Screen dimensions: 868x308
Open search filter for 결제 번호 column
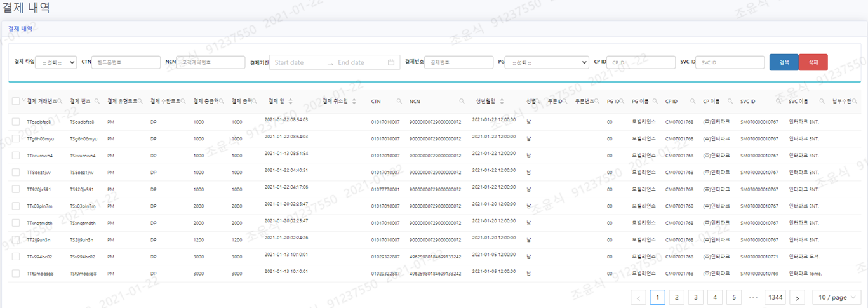[x=97, y=101]
